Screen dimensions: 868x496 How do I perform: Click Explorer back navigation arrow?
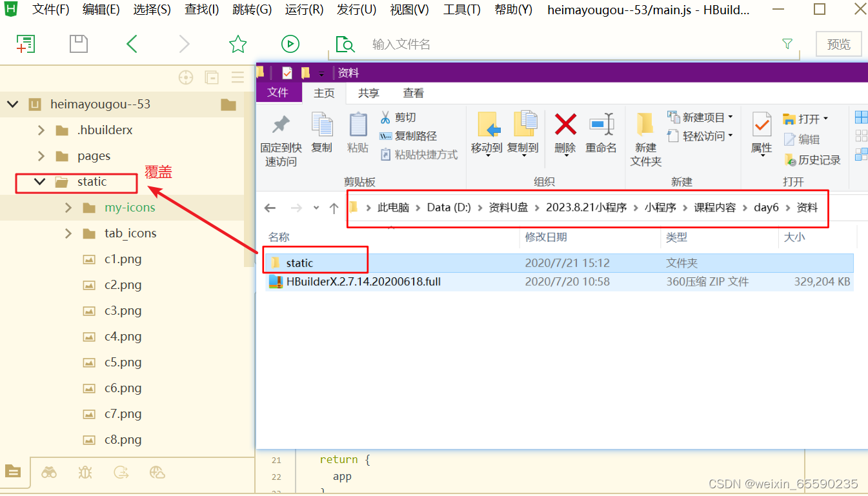click(270, 208)
